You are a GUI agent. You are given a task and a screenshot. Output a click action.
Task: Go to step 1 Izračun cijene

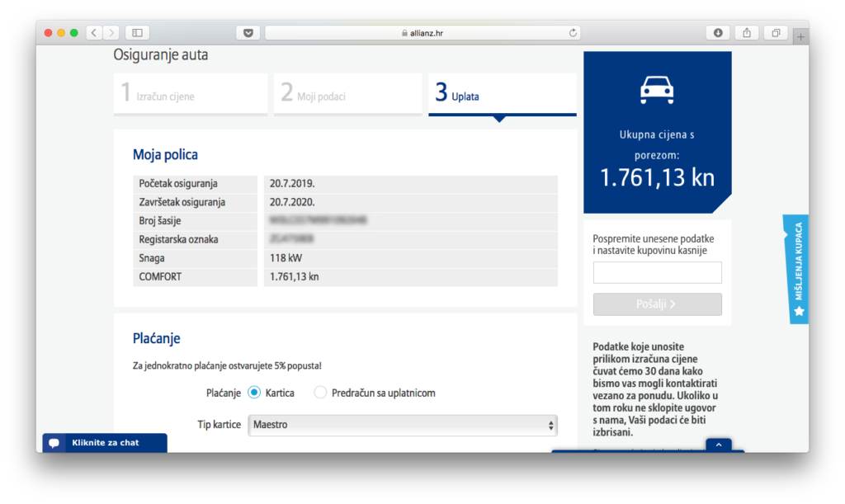(191, 94)
